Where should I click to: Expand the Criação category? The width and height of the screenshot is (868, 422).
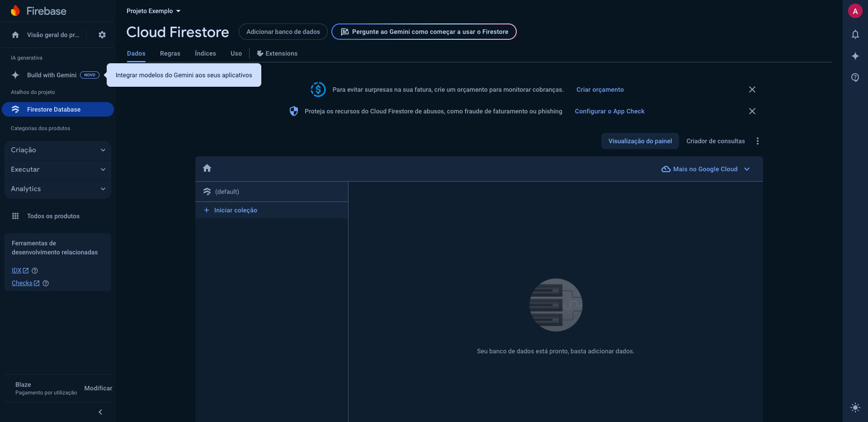(x=58, y=150)
